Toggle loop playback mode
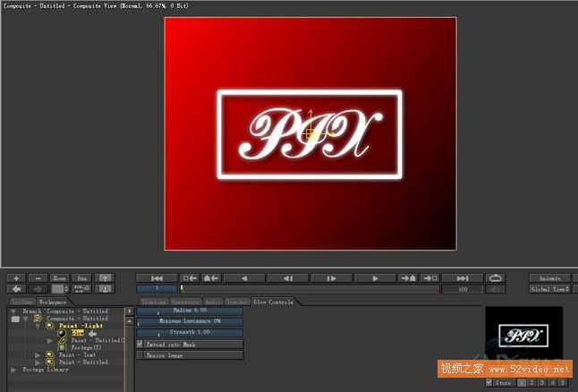The image size is (578, 392). click(496, 278)
